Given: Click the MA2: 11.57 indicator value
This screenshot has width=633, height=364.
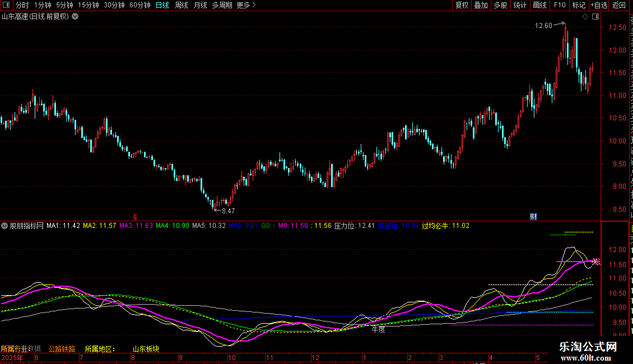Looking at the screenshot, I should 99,226.
